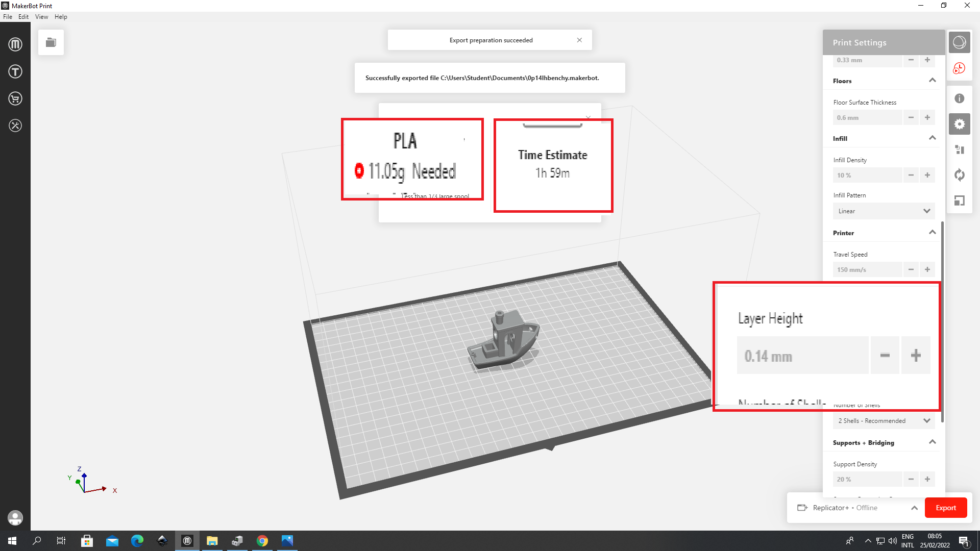
Task: Decrease Floor Surface Thickness
Action: tap(911, 117)
